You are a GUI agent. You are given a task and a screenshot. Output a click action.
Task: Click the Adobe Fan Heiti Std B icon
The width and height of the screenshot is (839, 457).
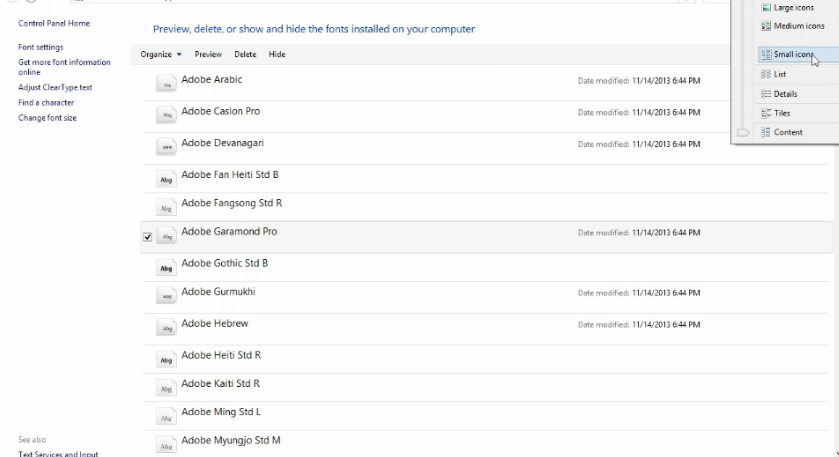click(x=167, y=179)
